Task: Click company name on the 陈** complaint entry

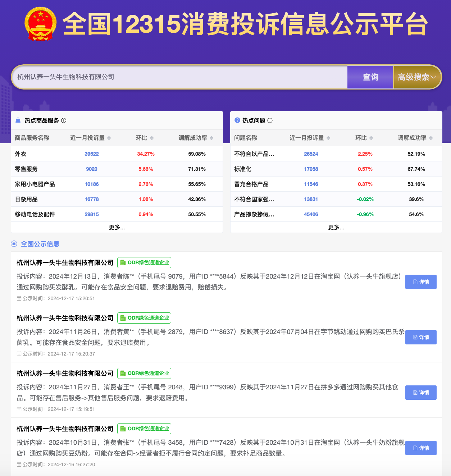Action: pos(65,263)
